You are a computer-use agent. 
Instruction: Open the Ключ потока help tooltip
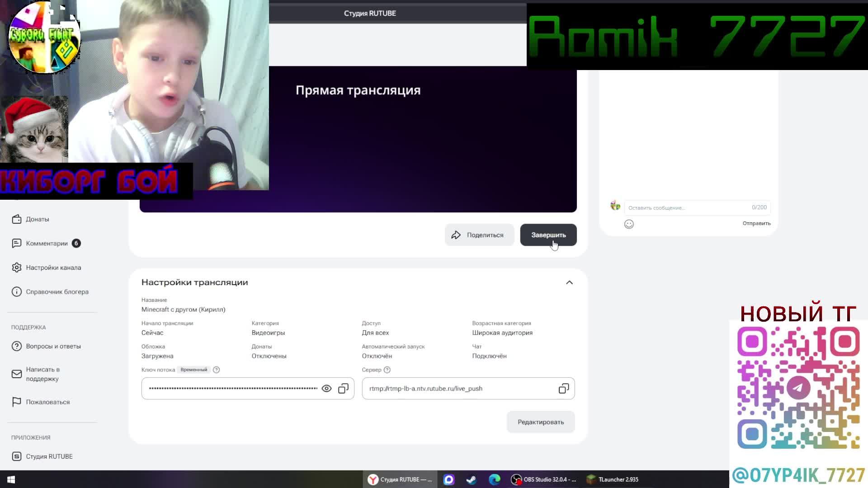[216, 370]
